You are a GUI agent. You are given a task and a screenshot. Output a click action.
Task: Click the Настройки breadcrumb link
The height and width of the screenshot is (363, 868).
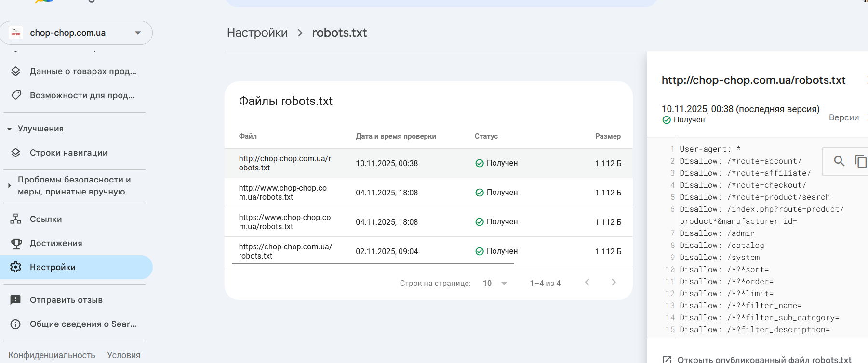point(257,33)
